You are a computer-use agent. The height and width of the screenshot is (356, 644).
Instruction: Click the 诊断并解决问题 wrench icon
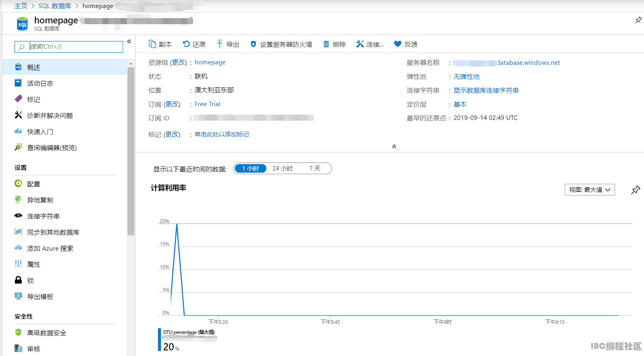(18, 115)
